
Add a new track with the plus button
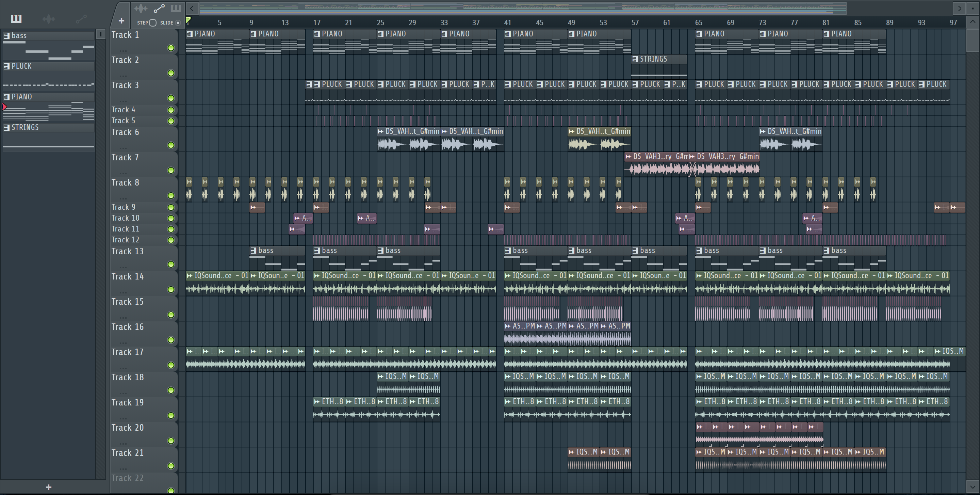(x=121, y=21)
